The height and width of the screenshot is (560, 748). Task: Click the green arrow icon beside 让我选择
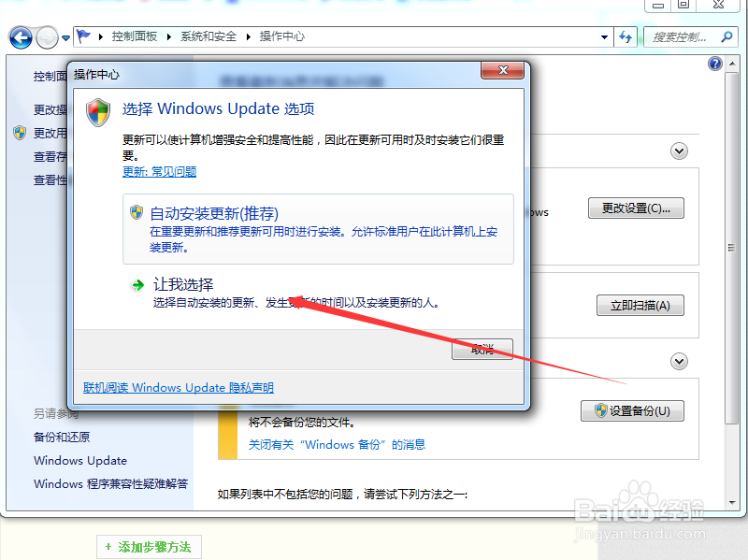pos(137,284)
